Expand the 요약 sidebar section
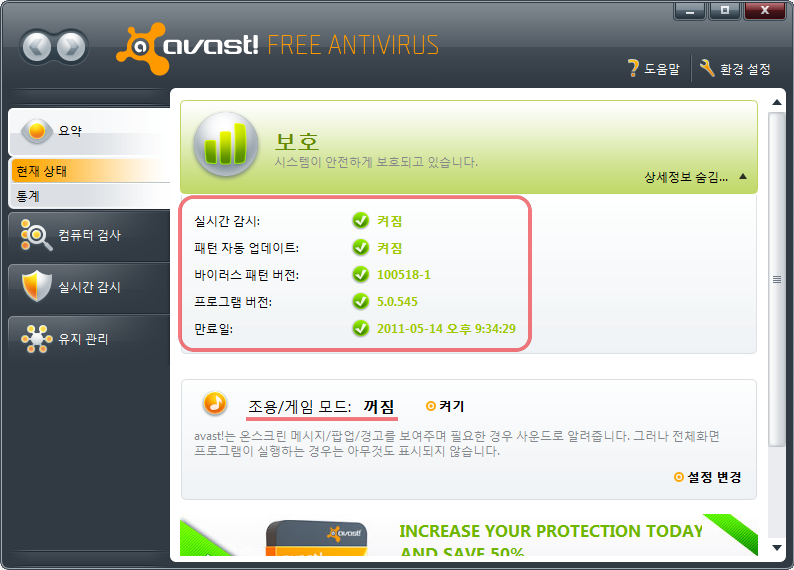This screenshot has height=570, width=794. click(x=89, y=131)
